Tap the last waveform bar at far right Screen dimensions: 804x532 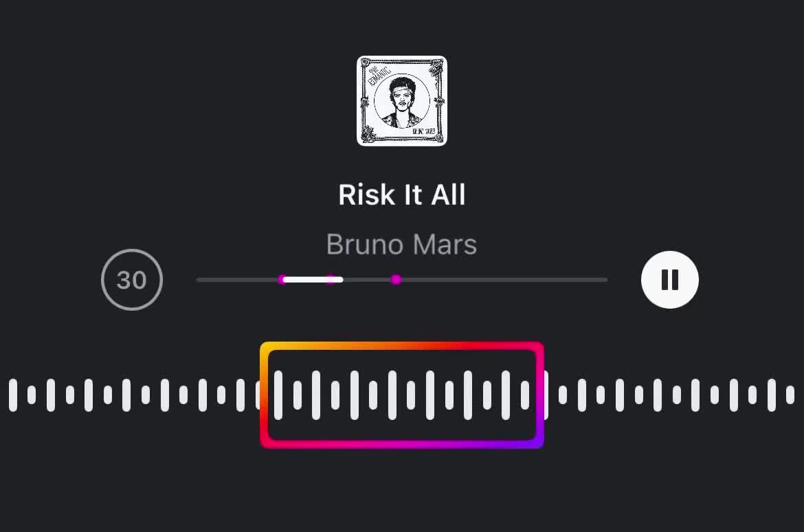pos(790,395)
